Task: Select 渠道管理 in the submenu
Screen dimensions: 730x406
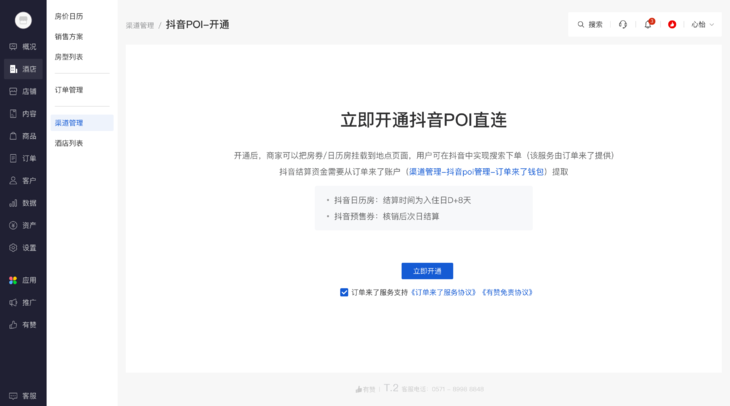Action: [x=82, y=123]
